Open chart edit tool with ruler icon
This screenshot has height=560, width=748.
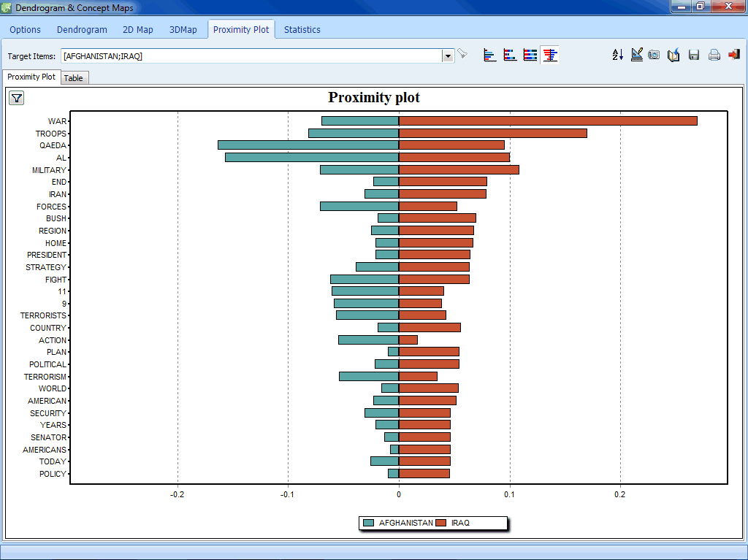coord(637,55)
